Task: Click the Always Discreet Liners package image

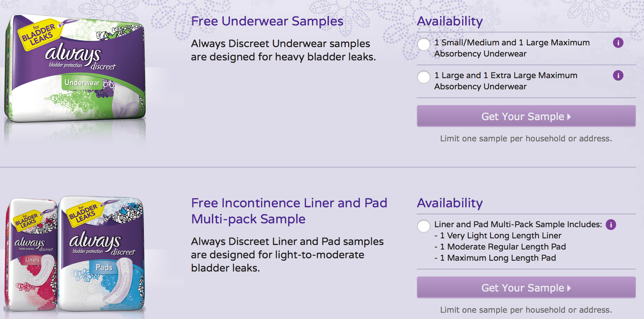Action: [x=31, y=255]
